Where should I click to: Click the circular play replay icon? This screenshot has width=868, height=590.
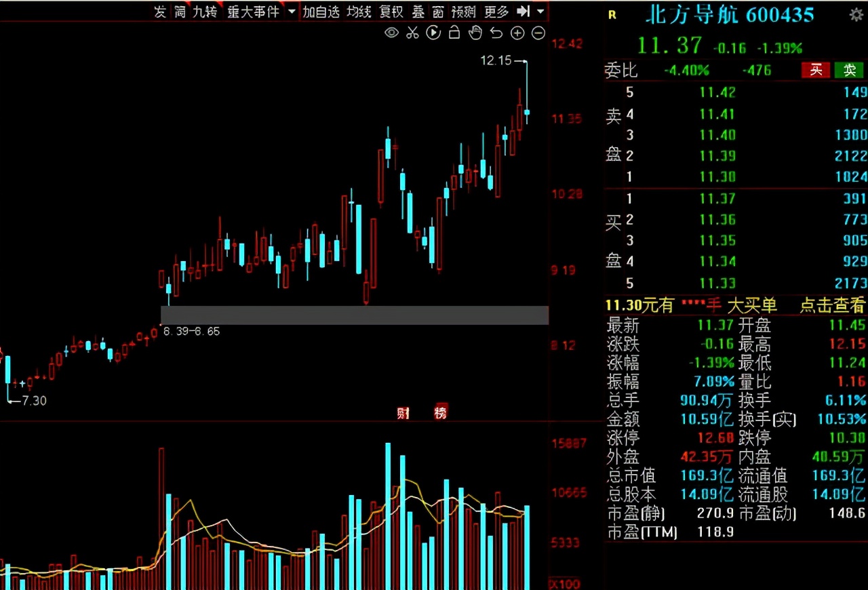pos(433,33)
